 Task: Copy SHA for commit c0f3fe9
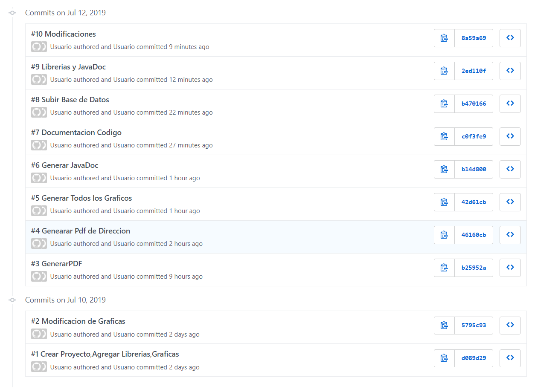tap(444, 136)
